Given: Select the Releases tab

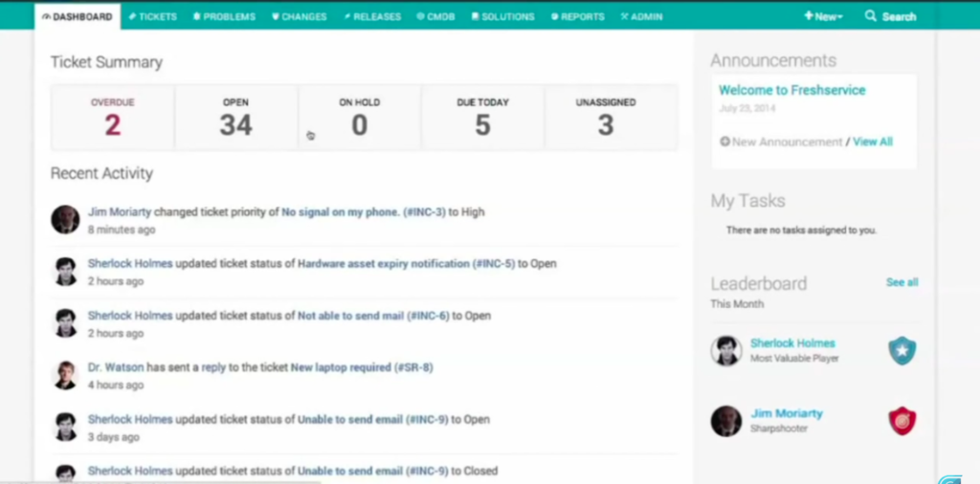Looking at the screenshot, I should pos(372,17).
